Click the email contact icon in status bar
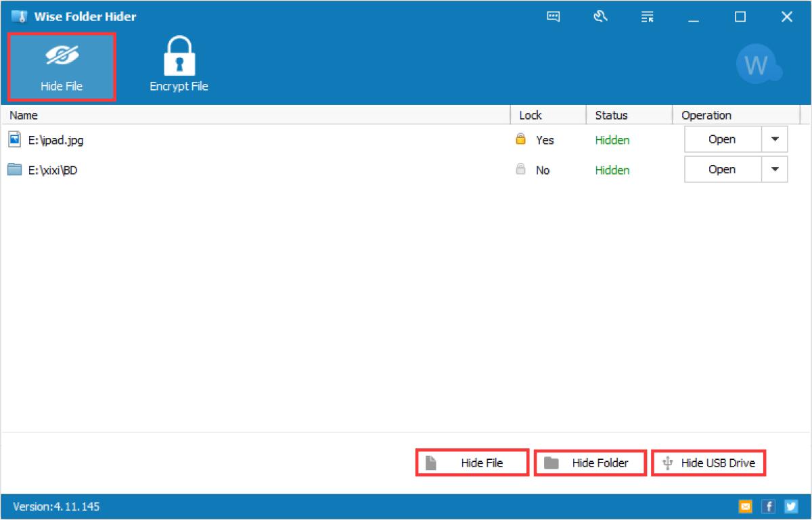Image resolution: width=812 pixels, height=520 pixels. point(745,506)
